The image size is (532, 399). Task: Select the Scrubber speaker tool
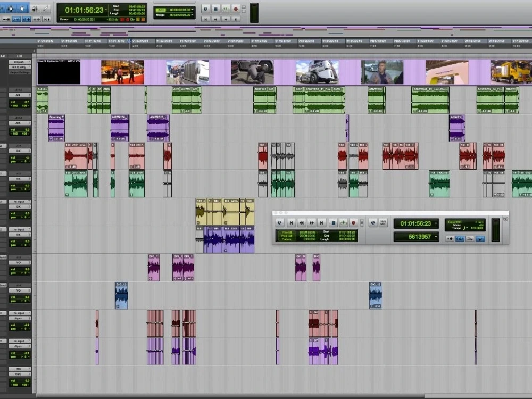pyautogui.click(x=35, y=9)
